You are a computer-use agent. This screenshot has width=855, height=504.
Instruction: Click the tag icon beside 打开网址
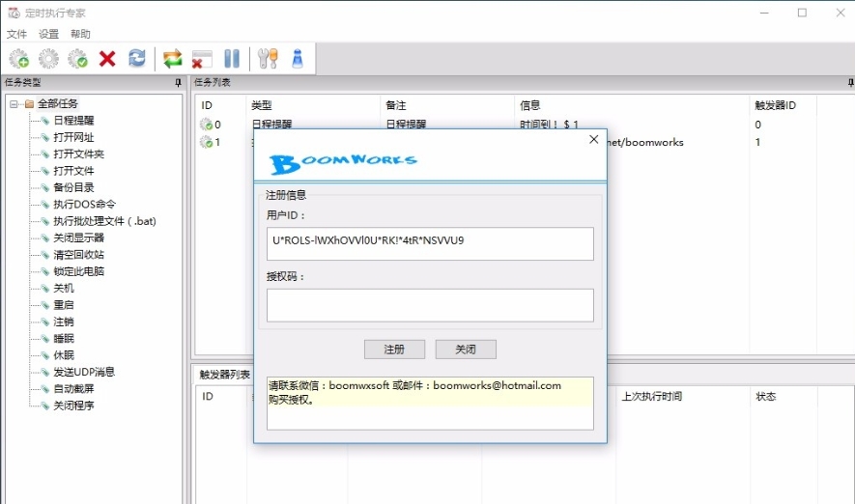point(45,137)
